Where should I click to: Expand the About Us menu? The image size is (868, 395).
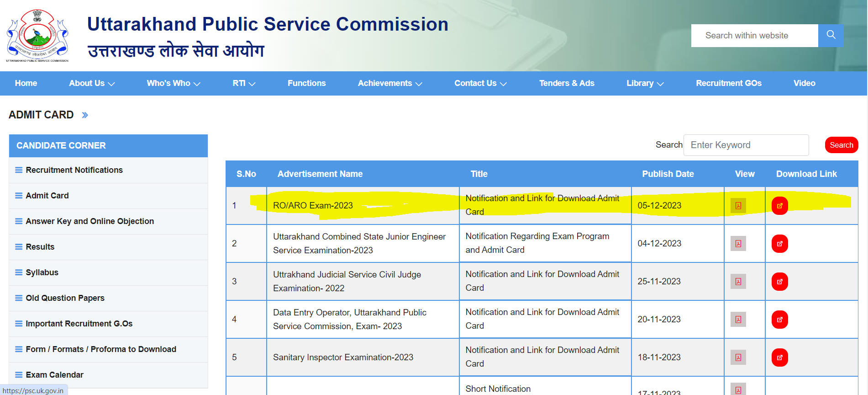point(92,83)
